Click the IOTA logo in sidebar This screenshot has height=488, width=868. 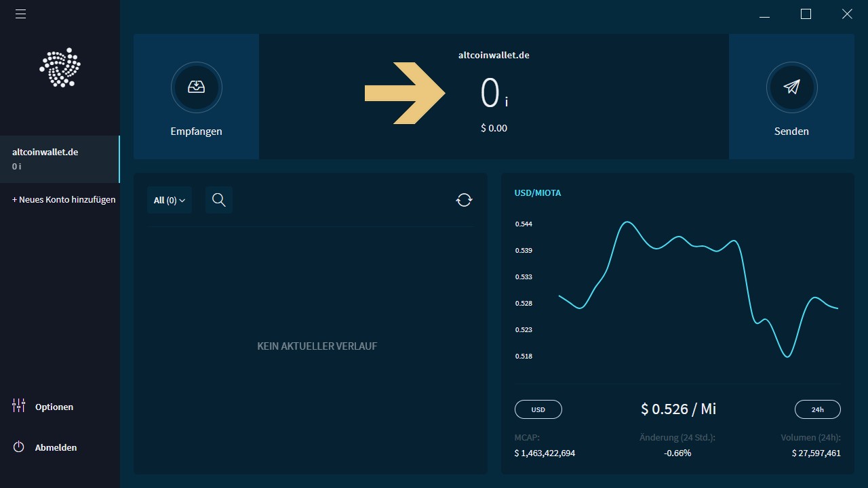60,67
